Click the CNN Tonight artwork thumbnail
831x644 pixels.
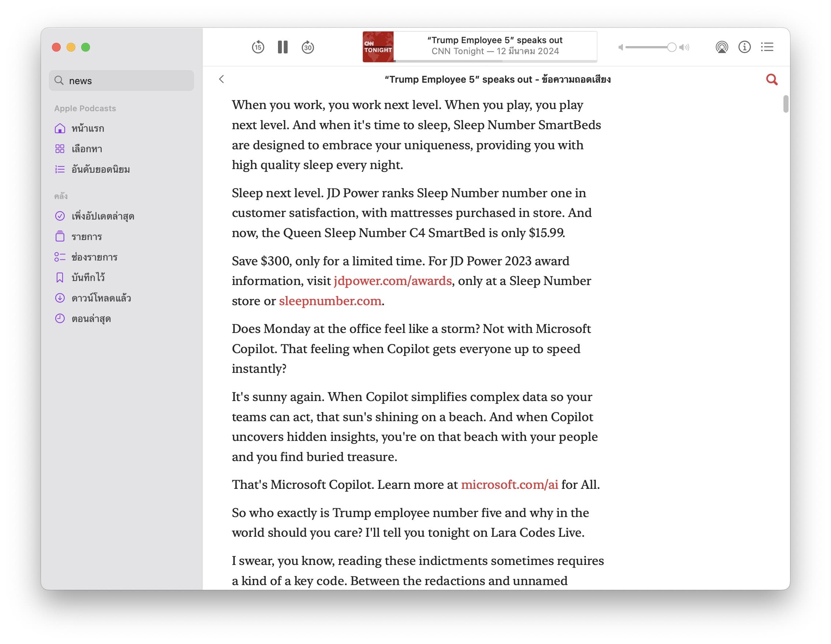point(378,47)
